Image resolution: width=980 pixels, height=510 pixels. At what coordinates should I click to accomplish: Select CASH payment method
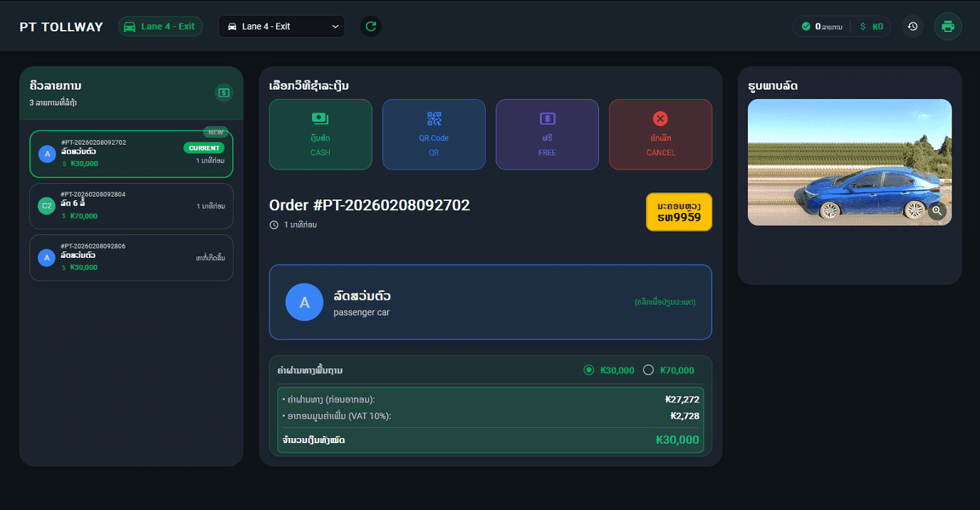(x=320, y=135)
